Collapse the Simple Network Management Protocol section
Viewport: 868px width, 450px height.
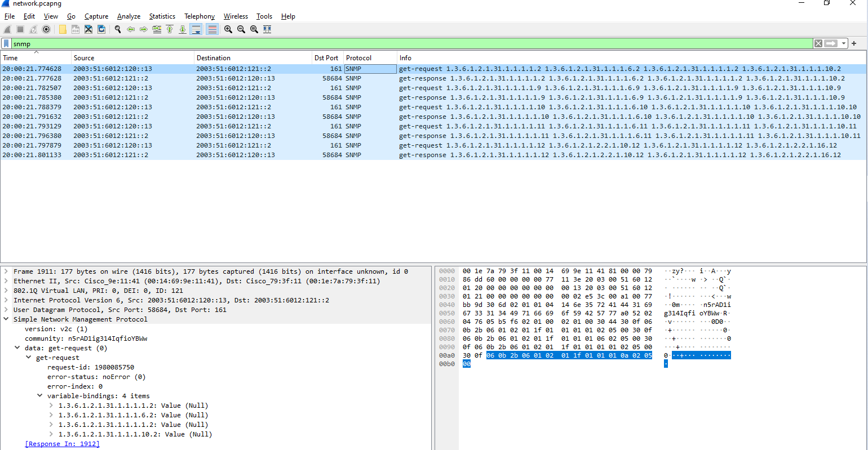[6, 319]
